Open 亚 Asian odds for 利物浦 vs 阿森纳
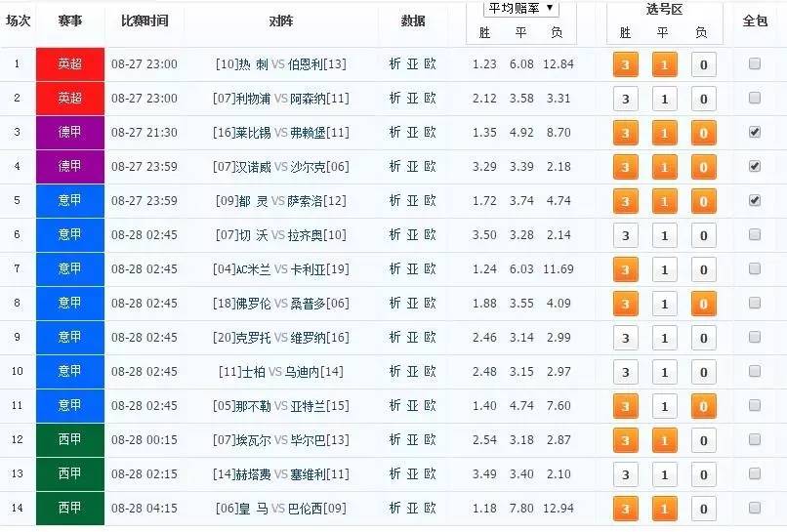 click(x=413, y=98)
